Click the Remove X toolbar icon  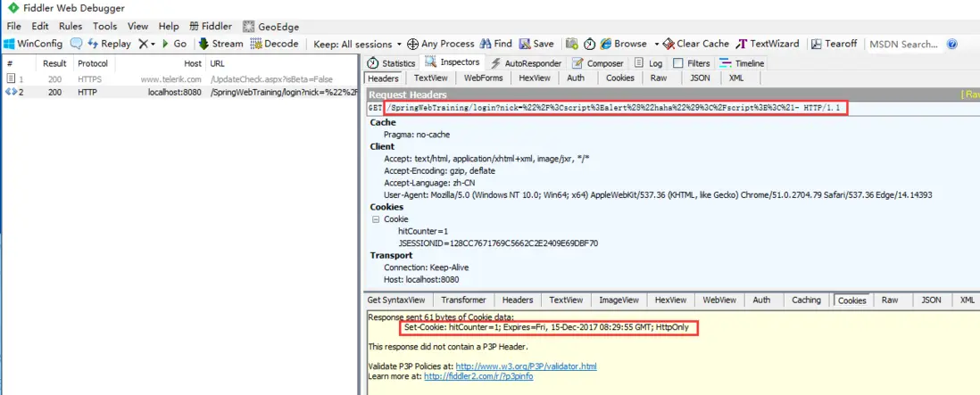click(x=143, y=44)
